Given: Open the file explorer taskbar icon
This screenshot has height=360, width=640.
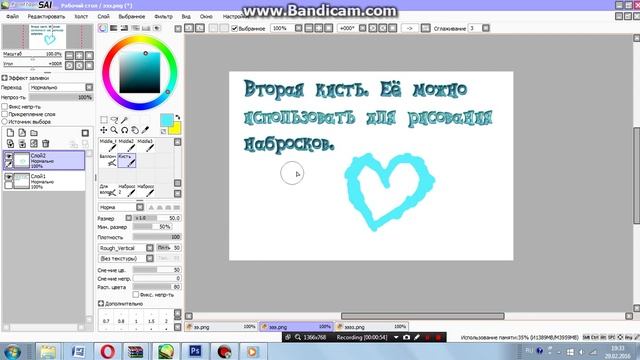Looking at the screenshot, I should (x=48, y=351).
